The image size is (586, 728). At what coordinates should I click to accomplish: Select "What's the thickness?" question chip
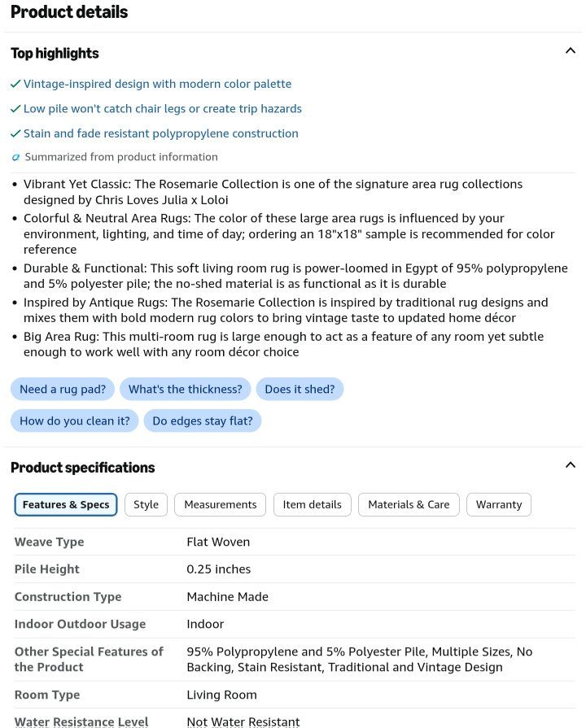point(185,389)
